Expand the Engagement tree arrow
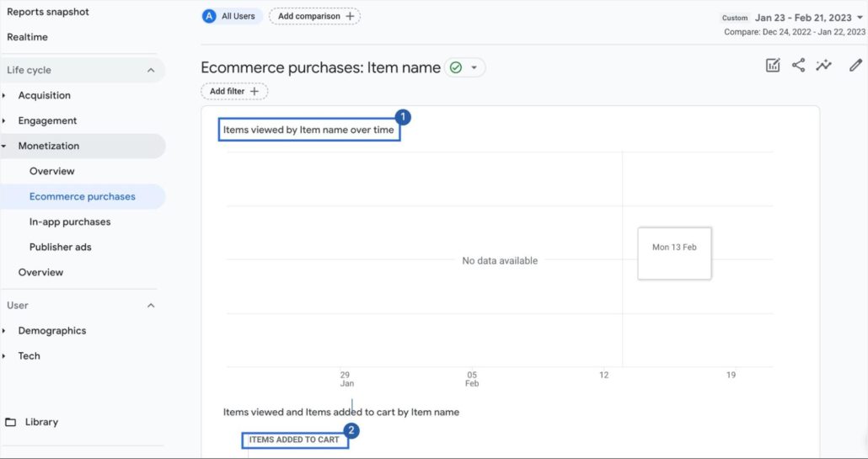 tap(4, 120)
